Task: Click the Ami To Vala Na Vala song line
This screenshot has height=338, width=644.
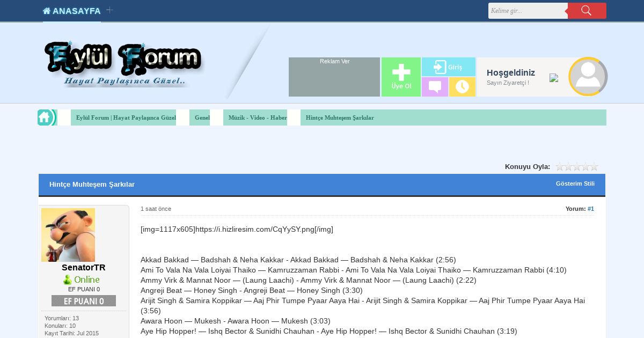Action: point(354,270)
